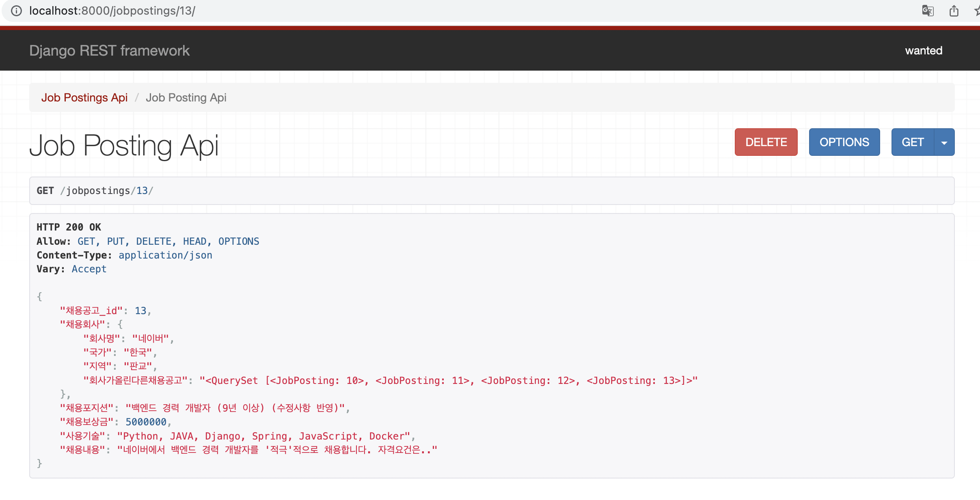The width and height of the screenshot is (980, 500).
Task: Click the "판교" region value
Action: (138, 366)
